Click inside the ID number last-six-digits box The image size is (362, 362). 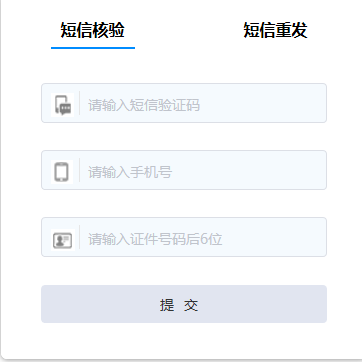[184, 237]
